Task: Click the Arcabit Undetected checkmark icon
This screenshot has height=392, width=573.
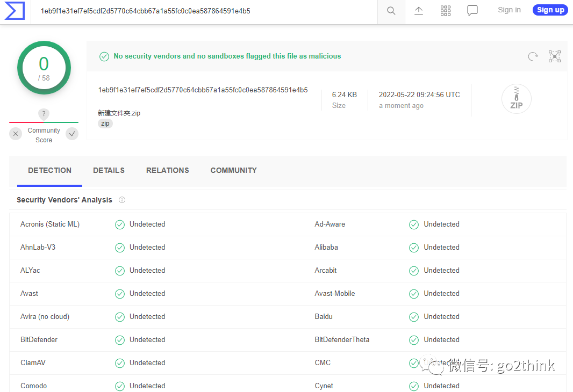Action: tap(414, 271)
